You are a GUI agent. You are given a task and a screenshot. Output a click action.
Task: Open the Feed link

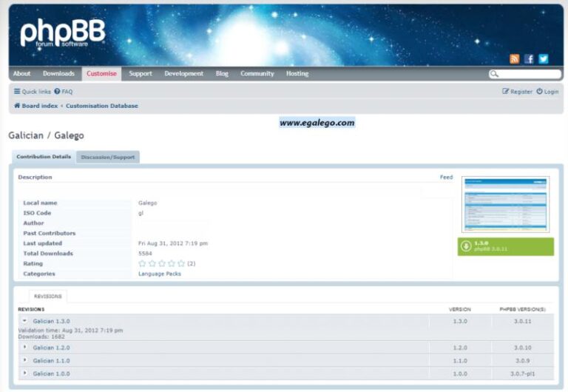click(446, 178)
